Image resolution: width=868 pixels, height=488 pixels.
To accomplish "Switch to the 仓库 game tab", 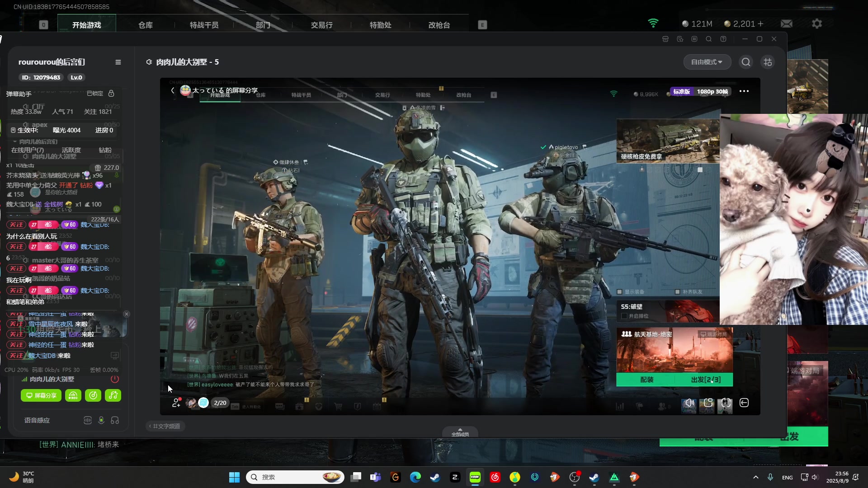I will tap(146, 25).
